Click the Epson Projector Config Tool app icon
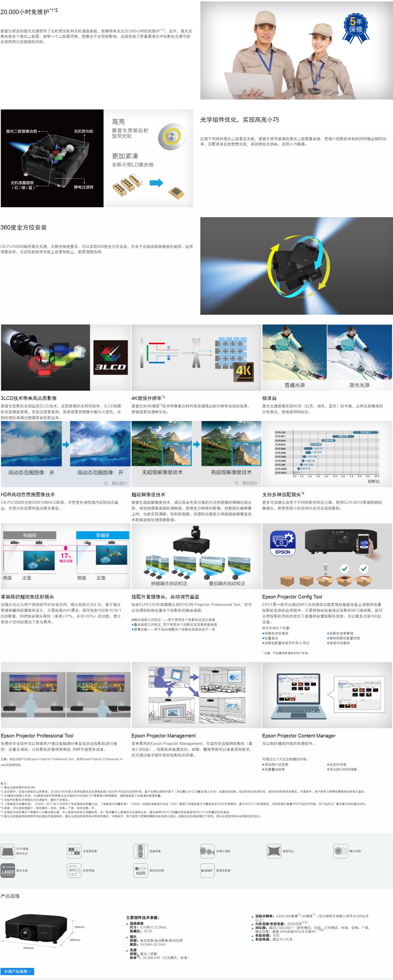The width and height of the screenshot is (393, 980). pyautogui.click(x=283, y=543)
